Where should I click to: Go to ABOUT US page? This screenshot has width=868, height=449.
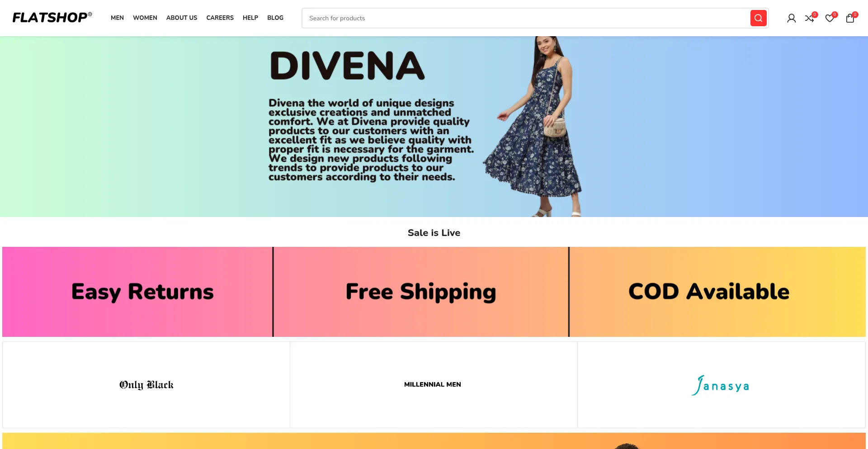coord(182,18)
